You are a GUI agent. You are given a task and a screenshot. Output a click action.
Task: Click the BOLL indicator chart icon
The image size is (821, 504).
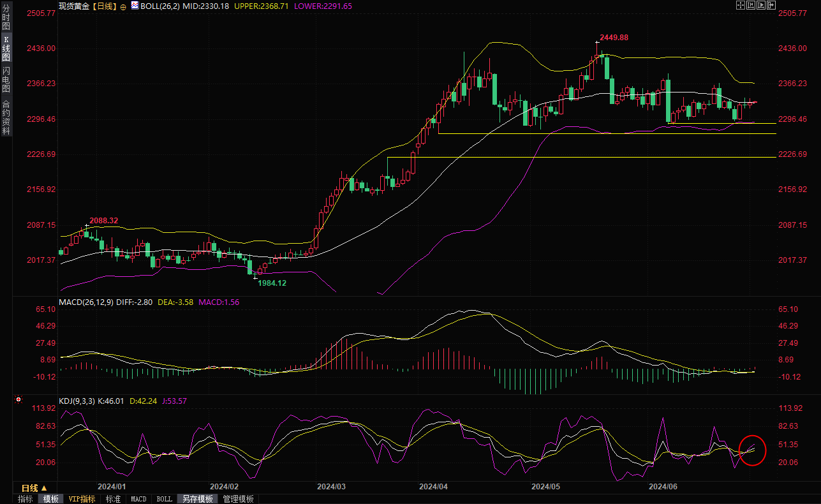(134, 6)
